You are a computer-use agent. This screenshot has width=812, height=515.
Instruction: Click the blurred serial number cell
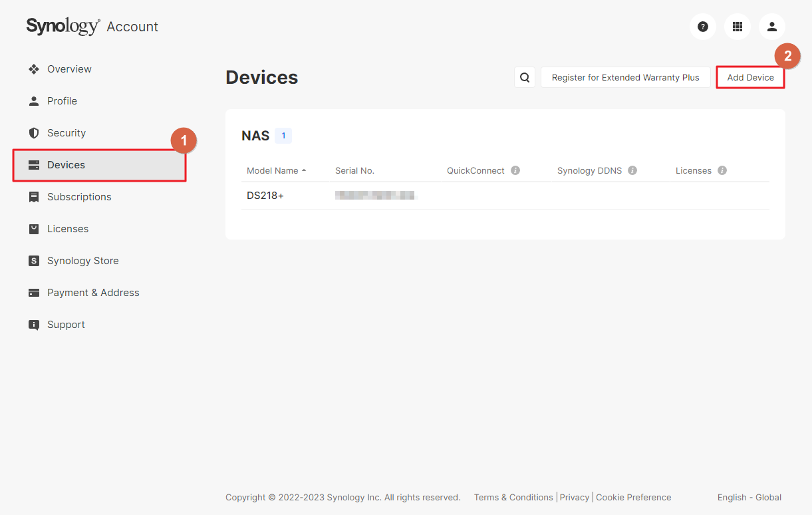click(375, 196)
